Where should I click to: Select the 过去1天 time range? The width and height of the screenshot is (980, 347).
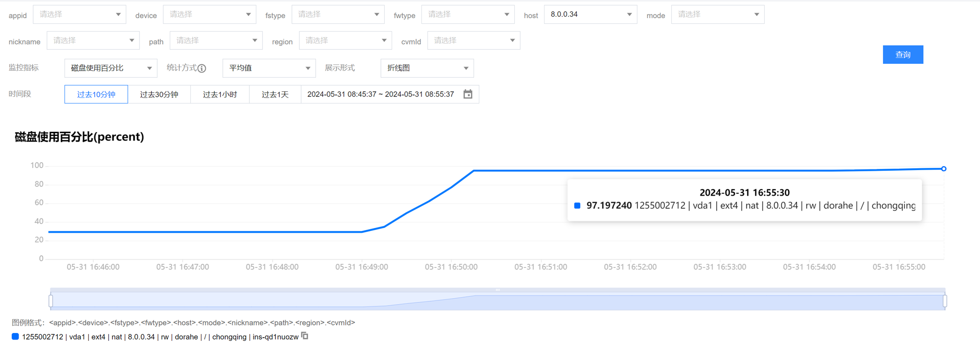[x=275, y=95]
